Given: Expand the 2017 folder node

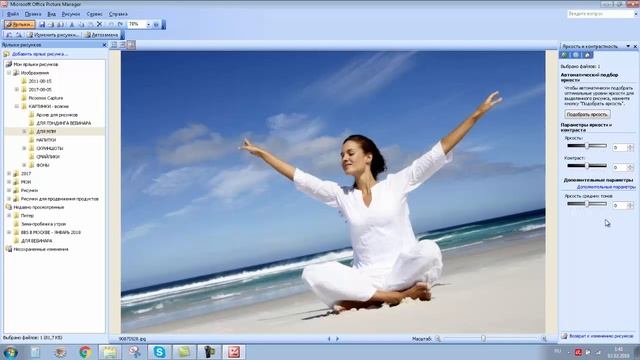Looking at the screenshot, I should click(9, 173).
